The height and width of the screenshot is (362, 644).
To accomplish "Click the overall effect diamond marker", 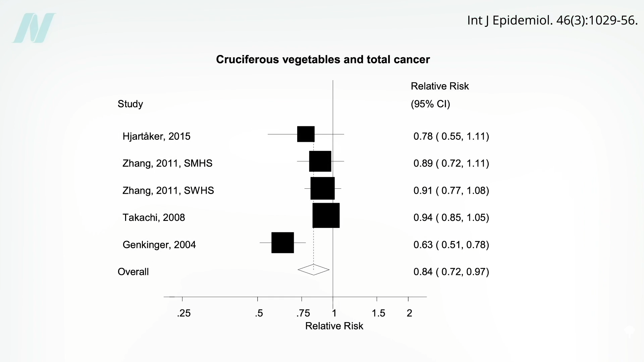I will tap(314, 269).
